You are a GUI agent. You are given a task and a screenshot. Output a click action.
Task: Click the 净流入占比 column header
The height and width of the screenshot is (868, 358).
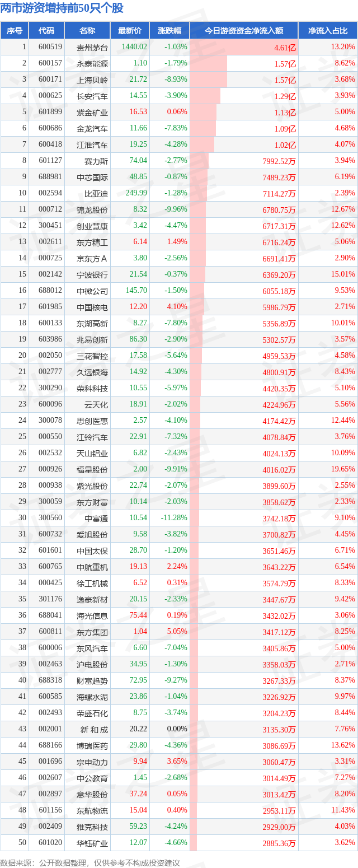coord(328,30)
